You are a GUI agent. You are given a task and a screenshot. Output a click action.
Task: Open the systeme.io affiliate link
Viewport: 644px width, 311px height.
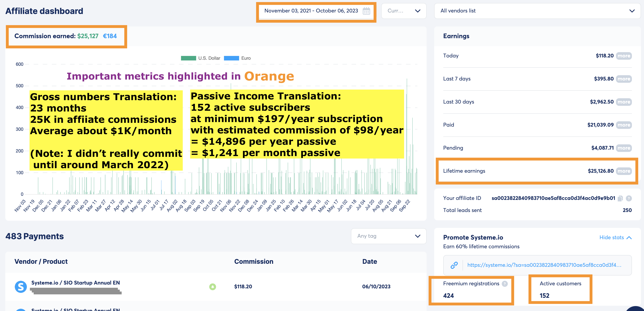(544, 265)
